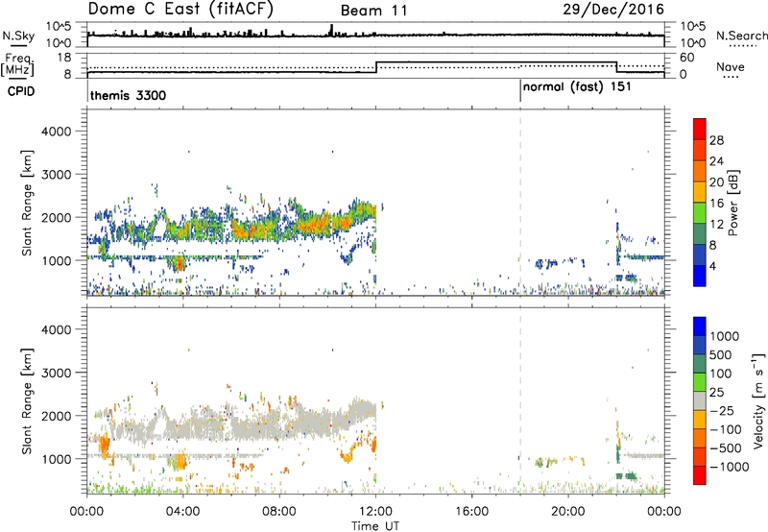Click the '20' tick on Power colorbar

coord(716,182)
